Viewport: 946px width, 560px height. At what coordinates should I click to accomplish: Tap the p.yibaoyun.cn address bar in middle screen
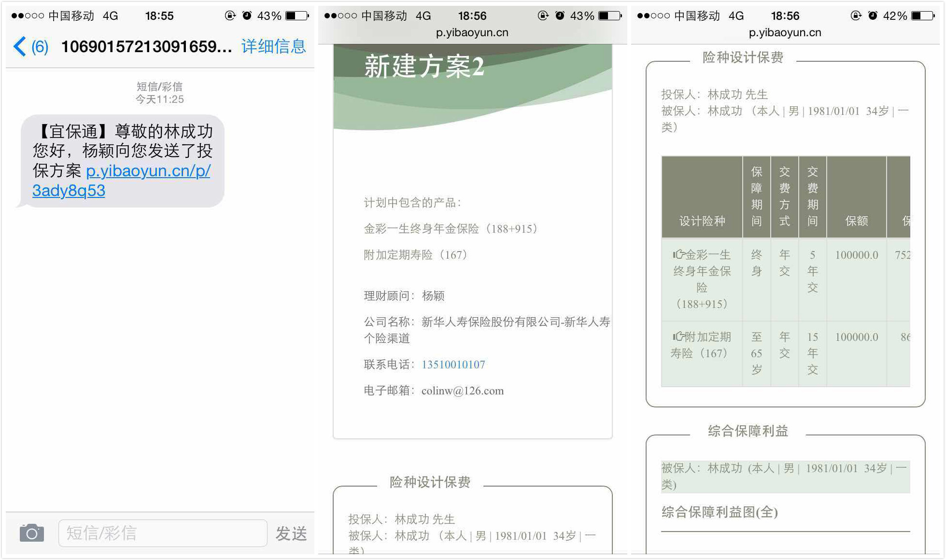coord(472,33)
